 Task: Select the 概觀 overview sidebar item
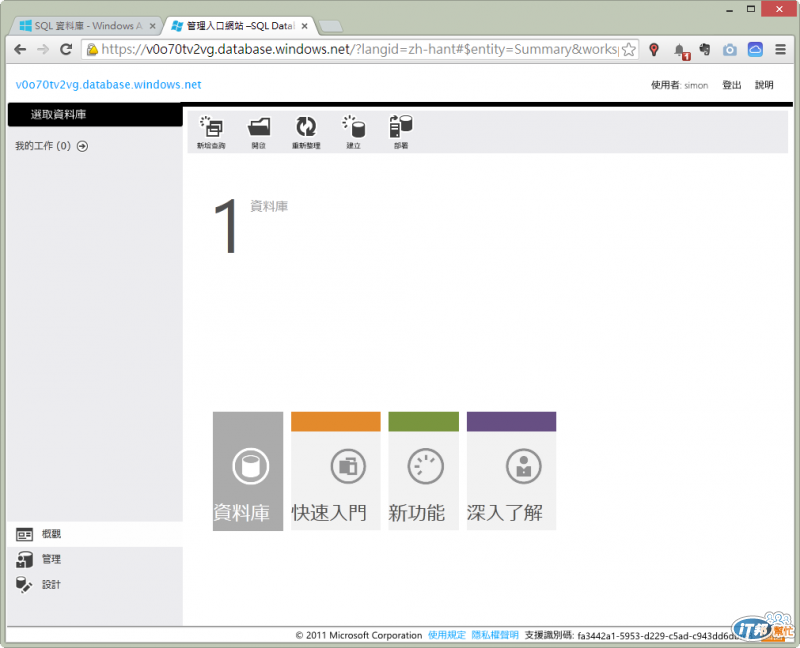95,534
